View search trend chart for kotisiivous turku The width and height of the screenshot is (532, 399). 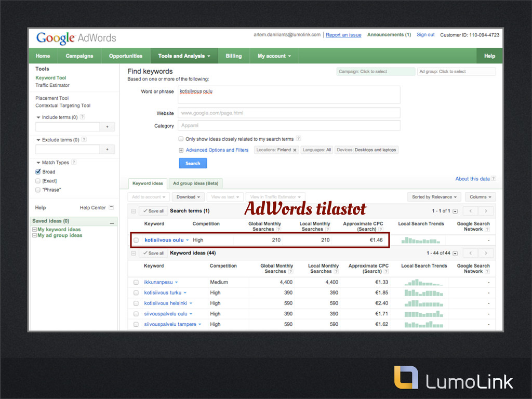coord(424,293)
